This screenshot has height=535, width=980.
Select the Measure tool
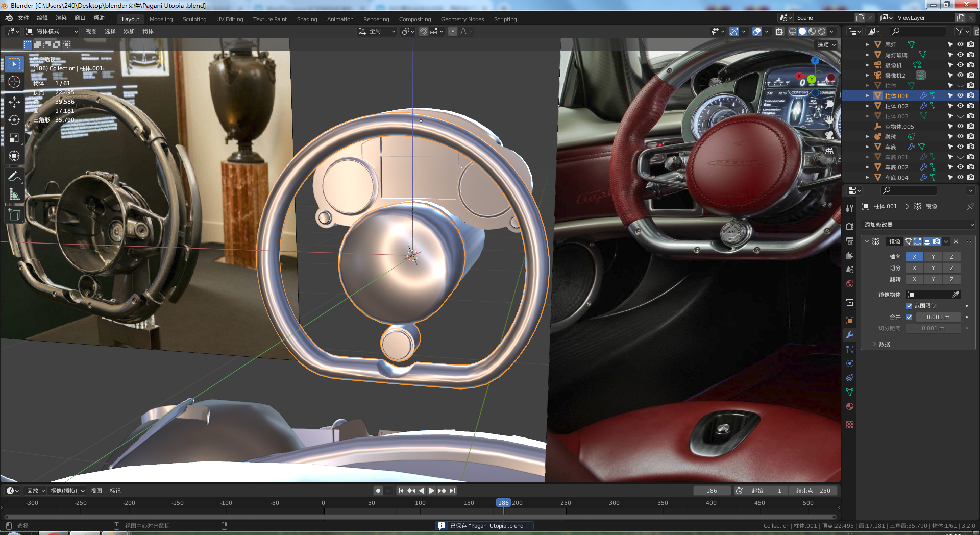tap(14, 194)
